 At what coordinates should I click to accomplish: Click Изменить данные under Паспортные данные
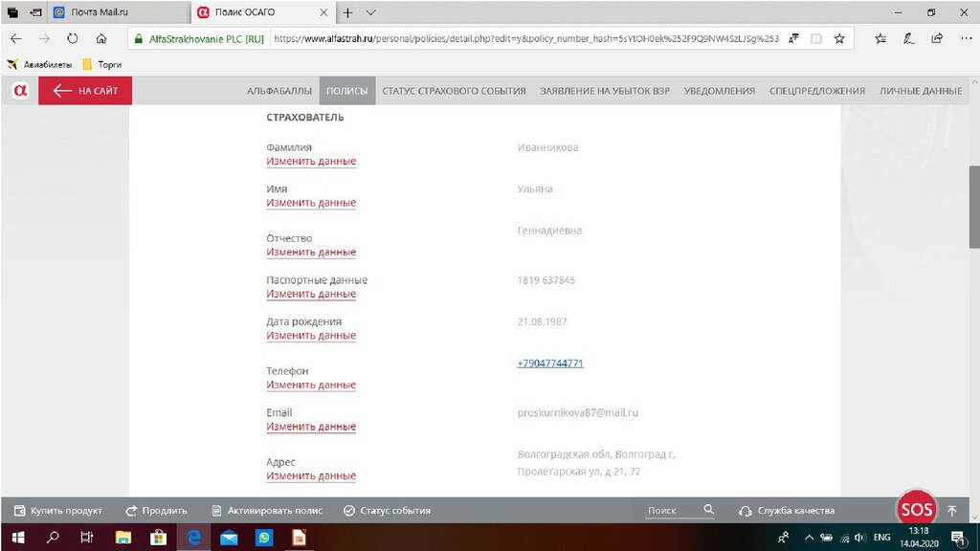[311, 294]
